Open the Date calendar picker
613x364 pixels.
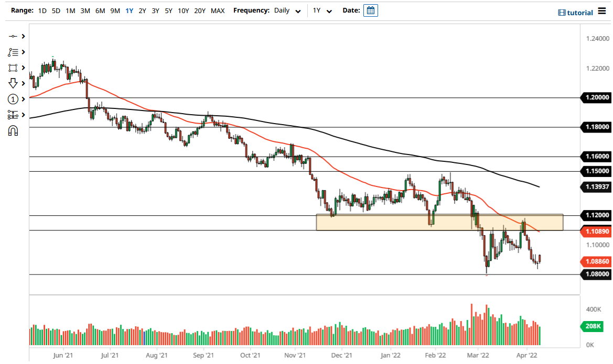pyautogui.click(x=370, y=10)
